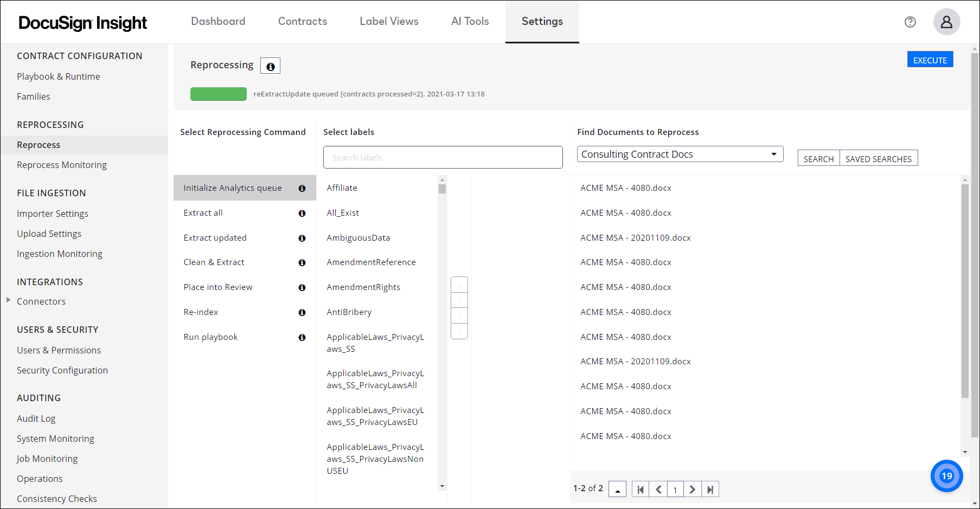Click the info icon next to Reprocessing heading
This screenshot has height=509, width=980.
pos(270,65)
